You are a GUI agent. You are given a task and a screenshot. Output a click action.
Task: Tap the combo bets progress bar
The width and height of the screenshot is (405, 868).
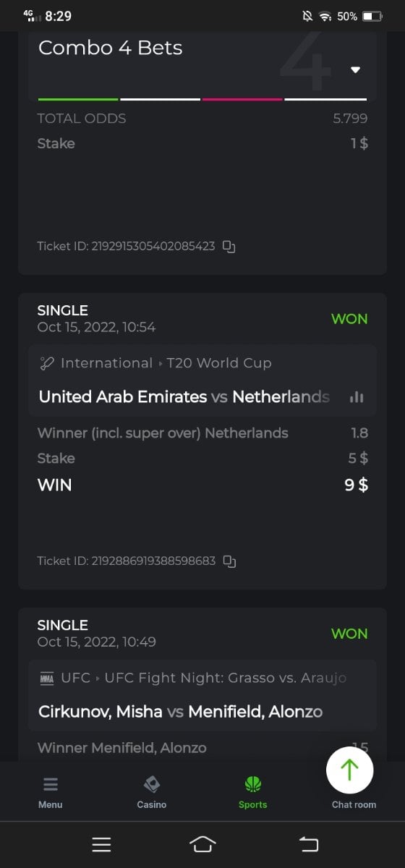(202, 99)
